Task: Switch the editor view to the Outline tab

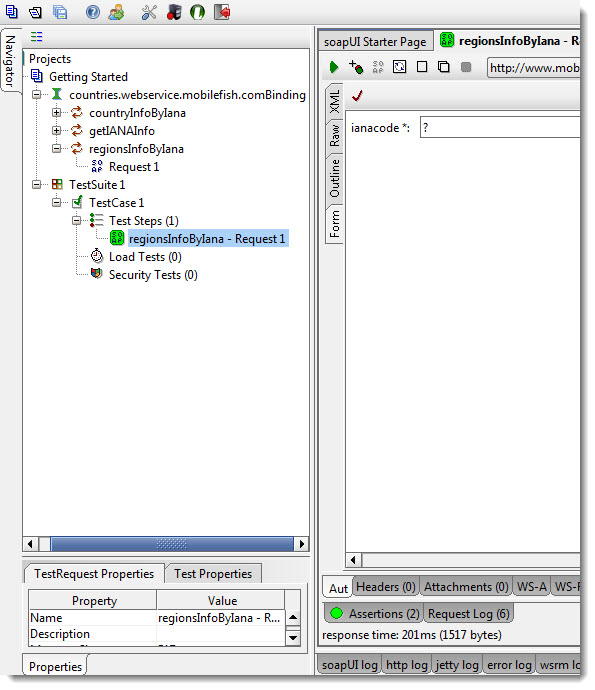Action: click(334, 178)
